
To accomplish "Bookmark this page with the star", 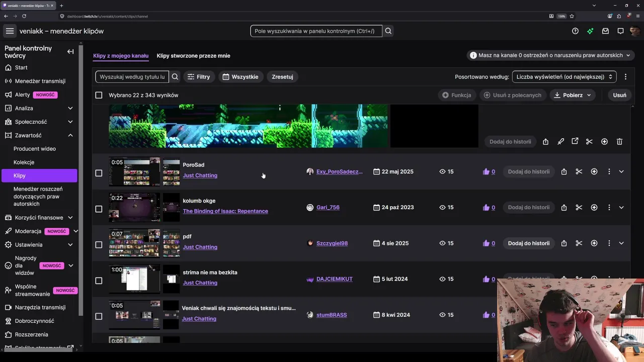I will pyautogui.click(x=573, y=16).
